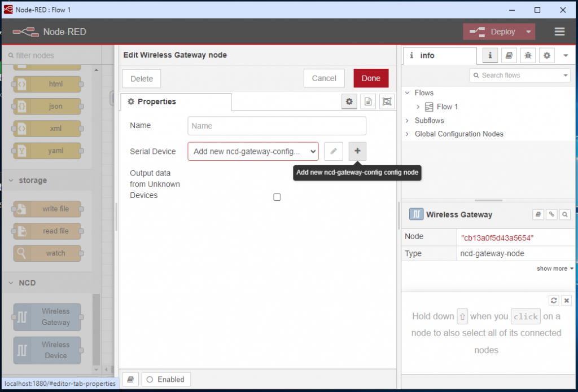Image resolution: width=578 pixels, height=392 pixels.
Task: Check Output data from Unknown Devices box
Action: point(277,197)
